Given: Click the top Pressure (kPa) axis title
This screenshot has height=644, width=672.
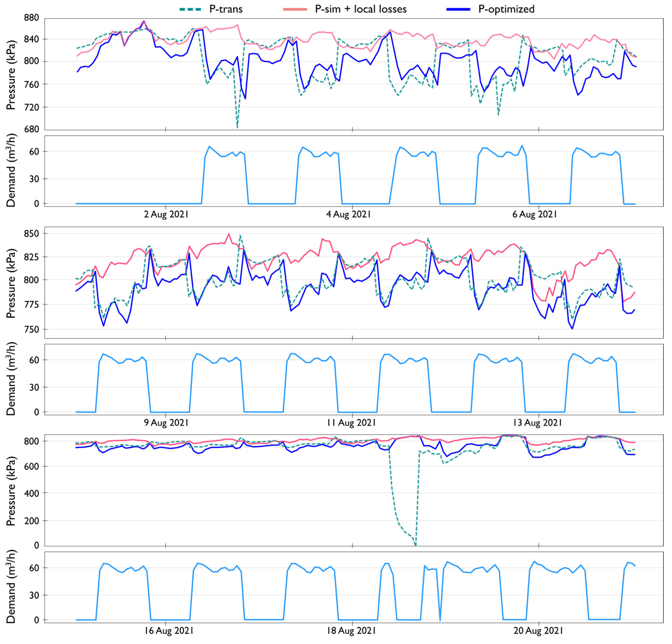Looking at the screenshot, I should click(11, 75).
